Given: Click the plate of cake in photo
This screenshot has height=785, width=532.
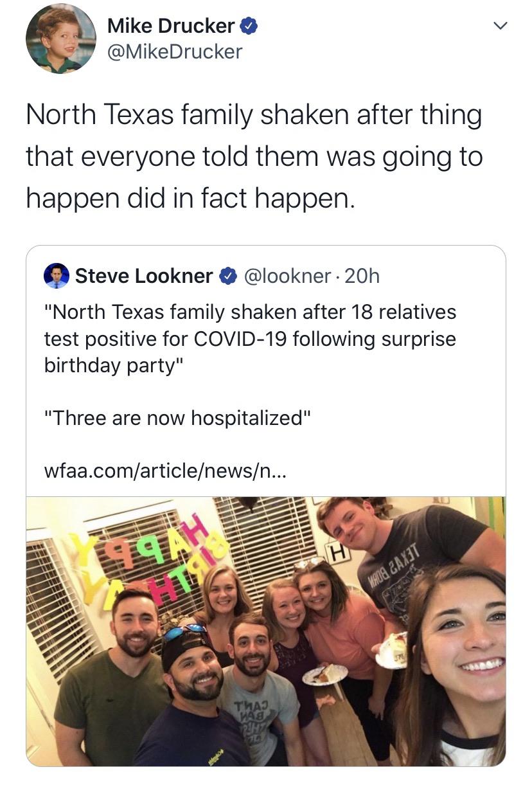Looking at the screenshot, I should (x=324, y=674).
